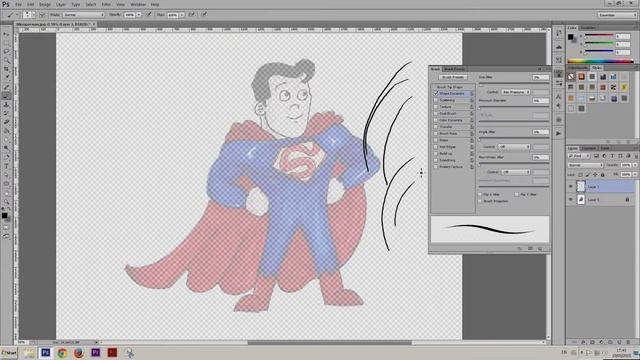Screen dimensions: 640x360
Task: Open the brush Mode dropdown in options bar
Action: (84, 15)
